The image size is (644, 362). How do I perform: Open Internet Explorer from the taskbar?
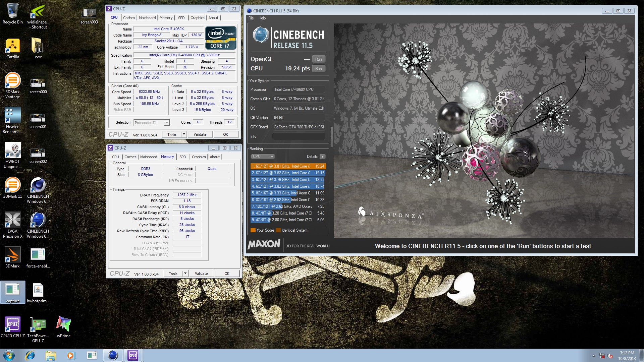[x=30, y=355]
